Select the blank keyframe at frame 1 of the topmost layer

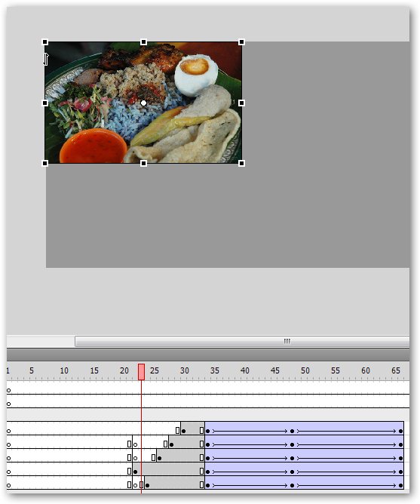(9, 391)
